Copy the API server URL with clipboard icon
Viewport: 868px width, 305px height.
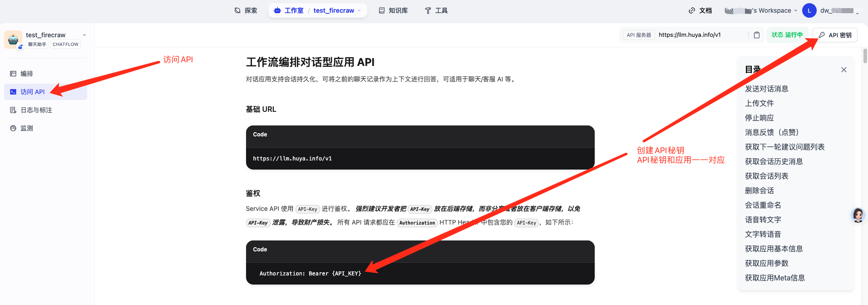click(756, 35)
